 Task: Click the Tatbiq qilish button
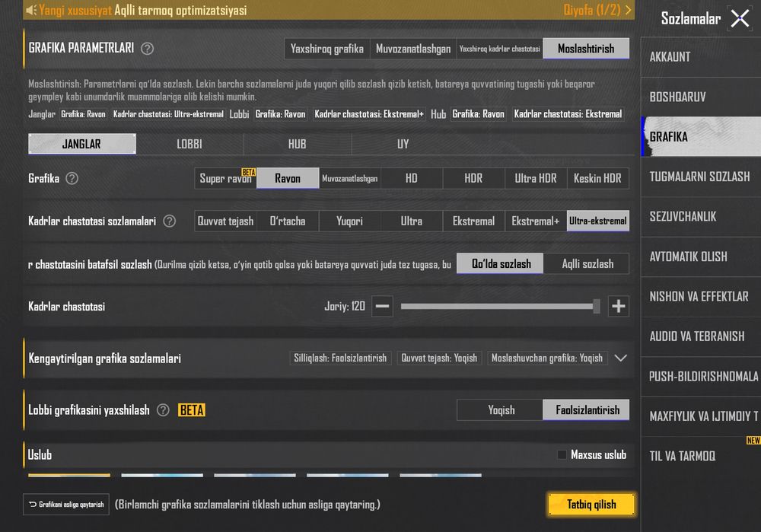click(591, 505)
